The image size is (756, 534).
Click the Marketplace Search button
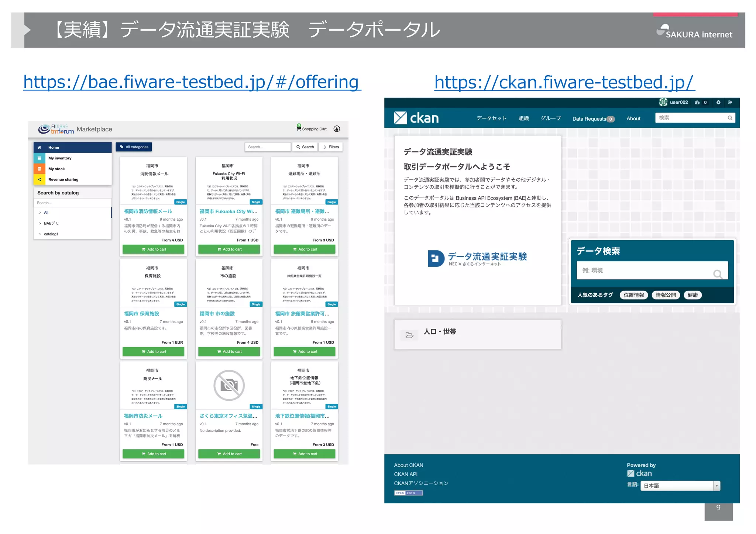coord(305,147)
